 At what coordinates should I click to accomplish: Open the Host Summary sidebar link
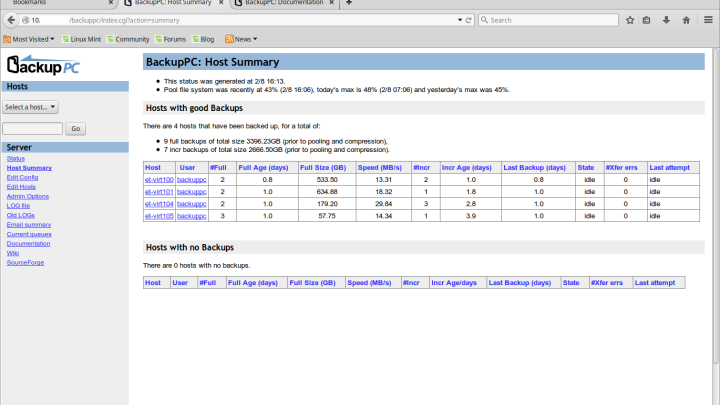(x=29, y=168)
